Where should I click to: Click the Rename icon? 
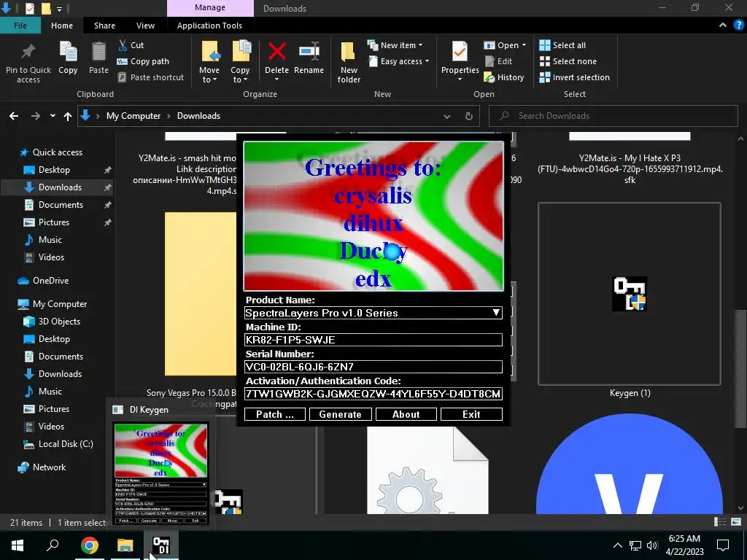tap(309, 52)
